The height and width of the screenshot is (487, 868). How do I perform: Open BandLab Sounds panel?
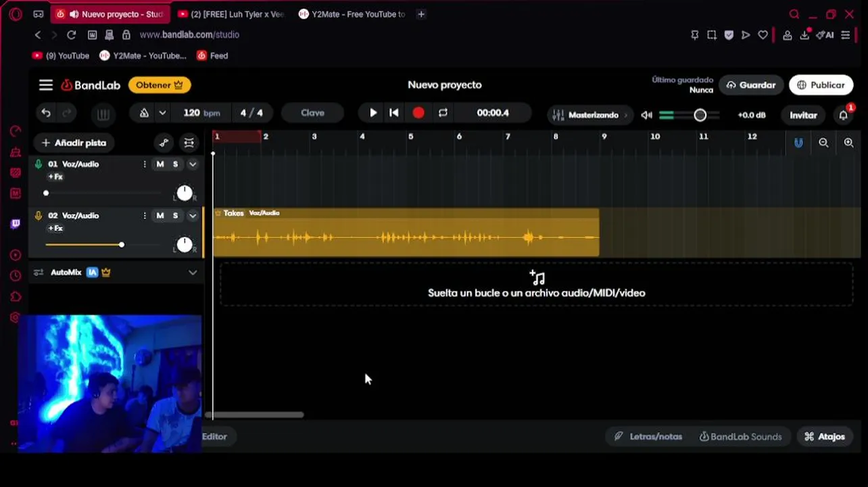click(740, 436)
